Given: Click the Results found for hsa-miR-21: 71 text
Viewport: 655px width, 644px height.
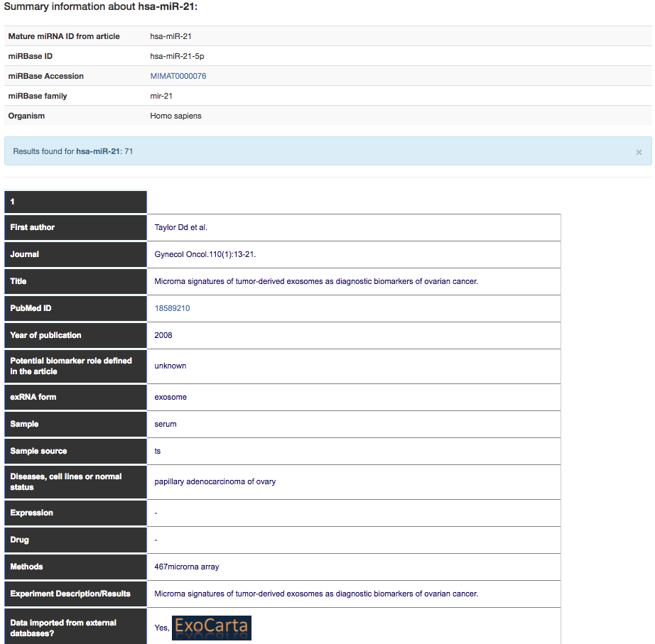Looking at the screenshot, I should pos(73,151).
